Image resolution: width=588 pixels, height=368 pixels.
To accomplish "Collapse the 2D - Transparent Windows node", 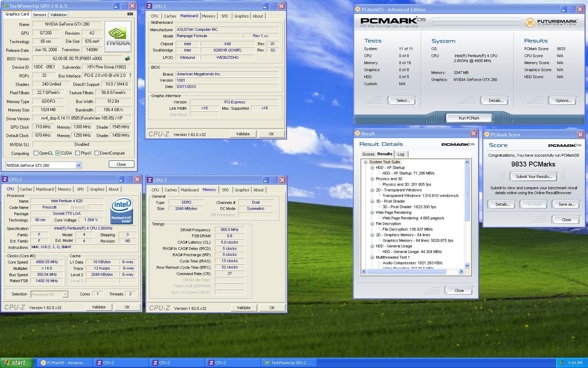I will [372, 190].
